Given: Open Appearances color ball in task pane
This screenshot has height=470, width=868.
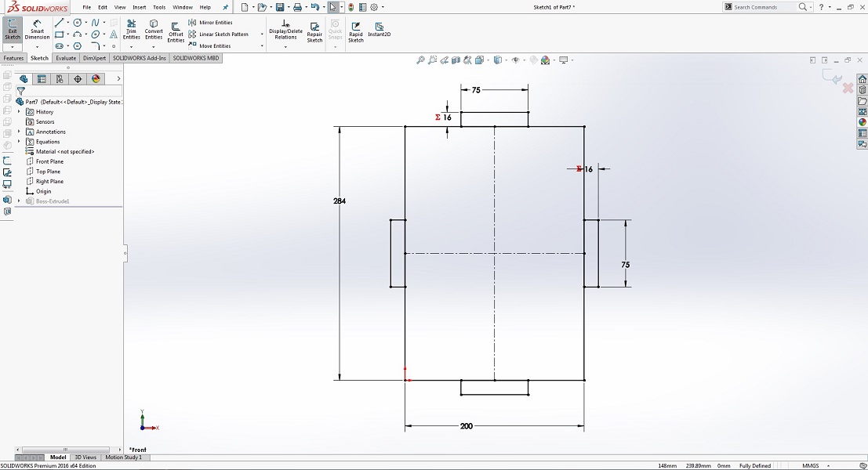Looking at the screenshot, I should (862, 122).
